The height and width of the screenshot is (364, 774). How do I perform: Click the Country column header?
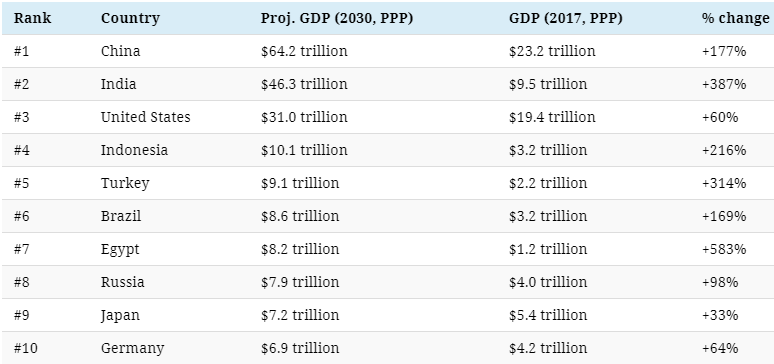(130, 19)
